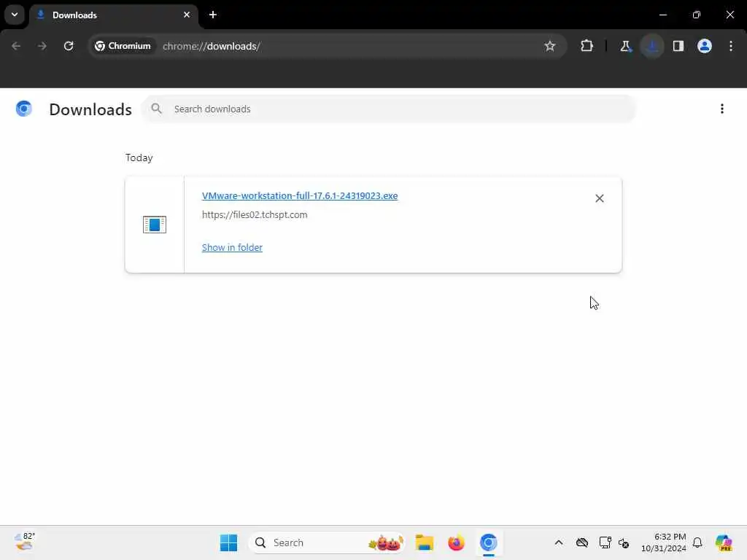Click the Search downloads field

(388, 109)
